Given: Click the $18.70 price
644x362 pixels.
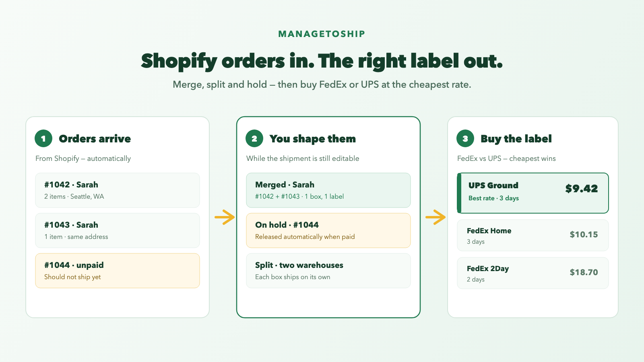Looking at the screenshot, I should coord(584,272).
